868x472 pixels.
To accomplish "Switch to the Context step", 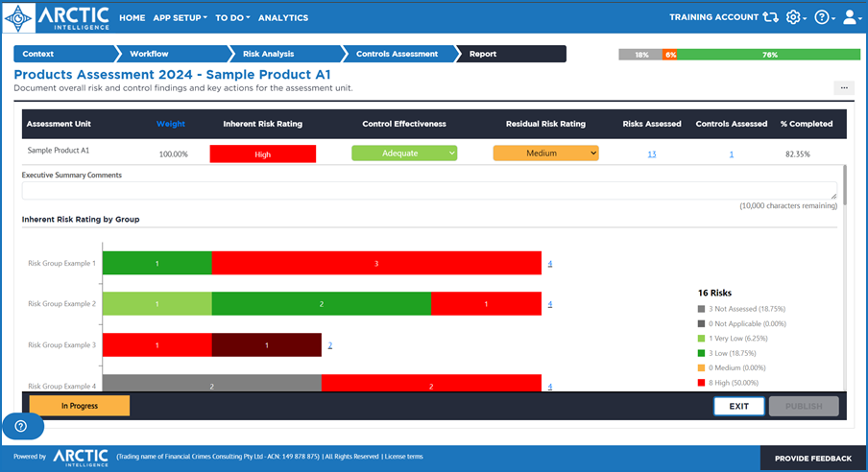I will [64, 54].
